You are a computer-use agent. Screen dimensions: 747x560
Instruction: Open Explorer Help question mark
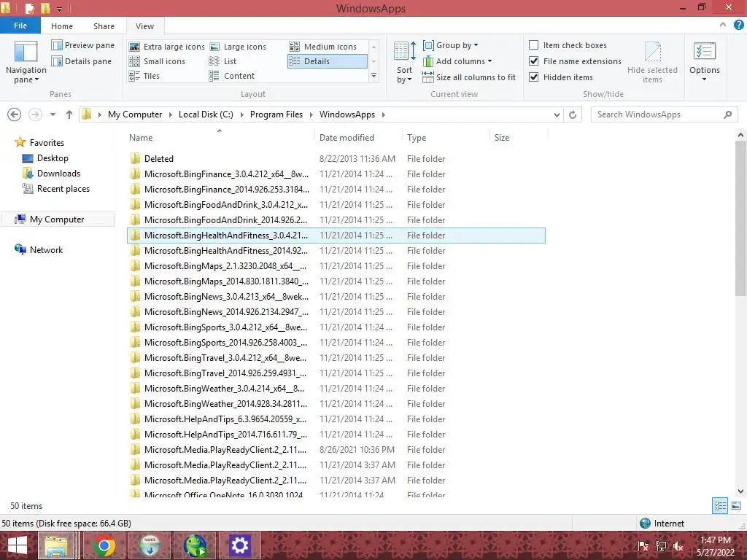[738, 25]
